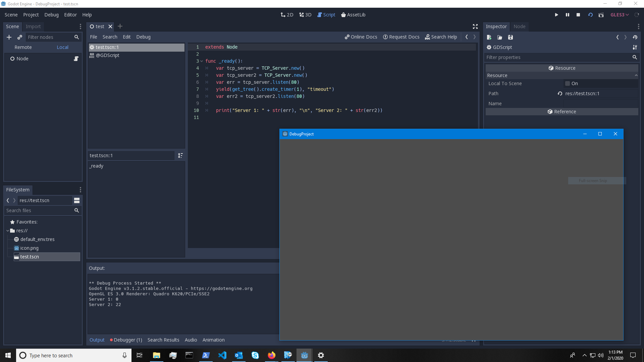Screen dimensions: 644x362
Task: Switch to the Import tab
Action: [33, 26]
